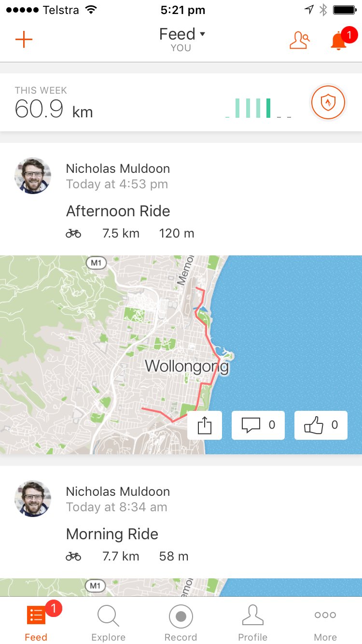The image size is (362, 644).
Task: Share the Afternoon Ride activity
Action: [x=205, y=425]
